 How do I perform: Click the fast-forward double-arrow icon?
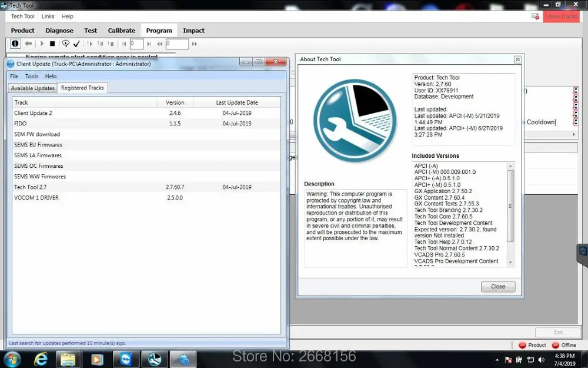[194, 44]
